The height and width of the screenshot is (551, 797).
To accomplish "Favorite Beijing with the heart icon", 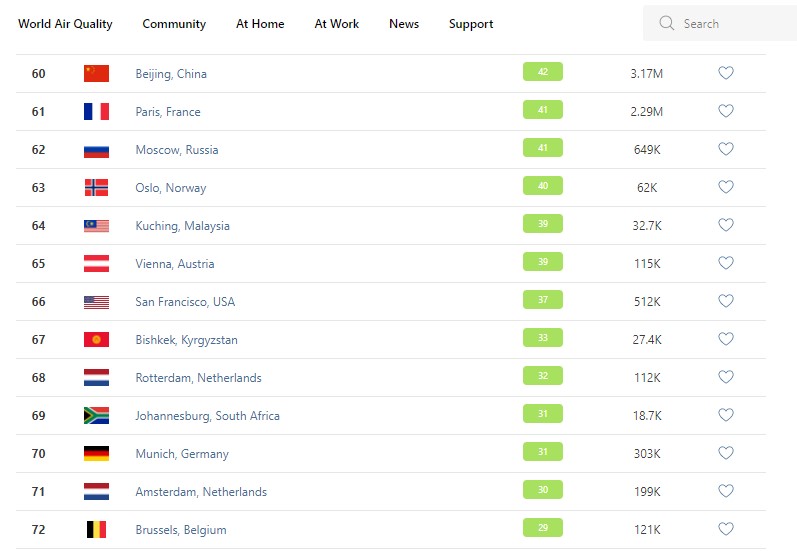I will pos(726,73).
